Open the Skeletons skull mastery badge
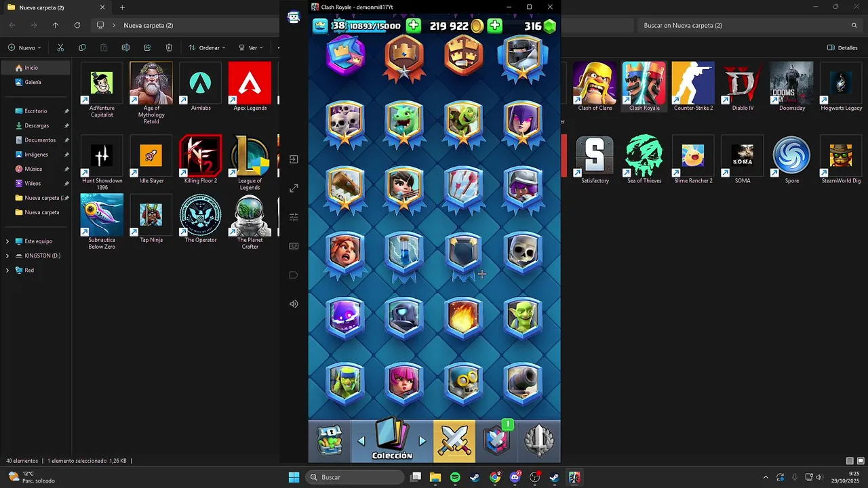 tap(523, 253)
